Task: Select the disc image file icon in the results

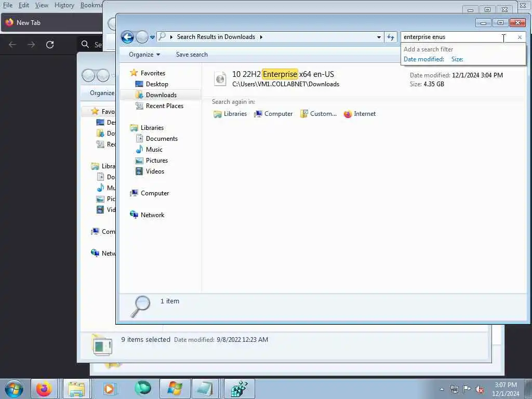Action: [x=220, y=79]
